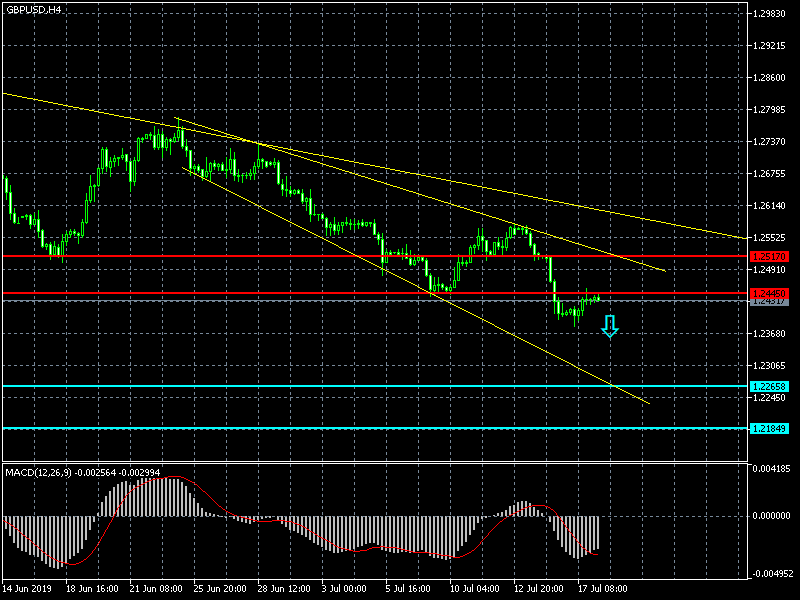The image size is (800, 600).
Task: Click the 1.23680 price scale value
Action: (769, 334)
